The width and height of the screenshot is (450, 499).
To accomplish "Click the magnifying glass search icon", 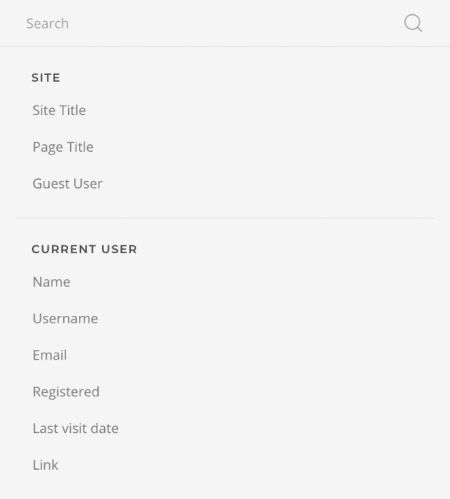I will (413, 23).
